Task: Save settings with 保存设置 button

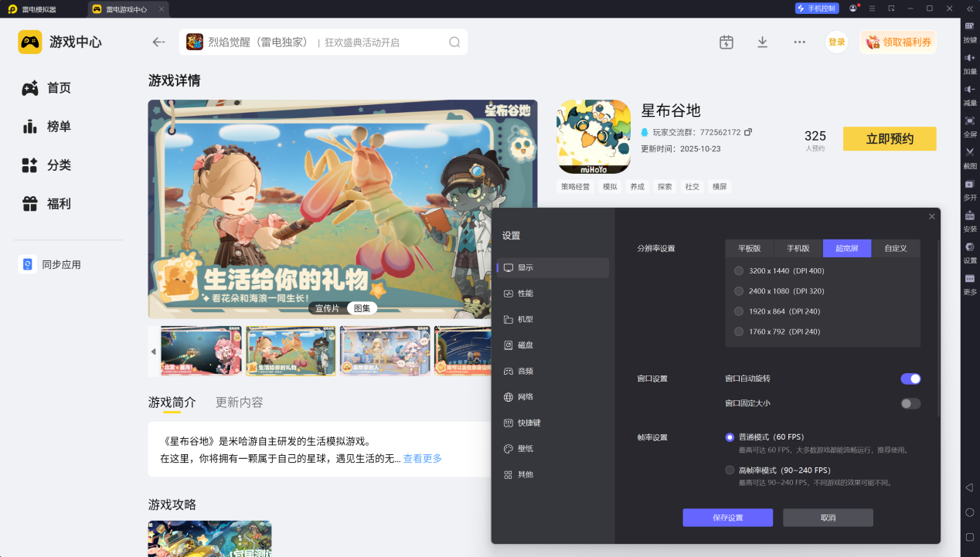Action: click(727, 518)
